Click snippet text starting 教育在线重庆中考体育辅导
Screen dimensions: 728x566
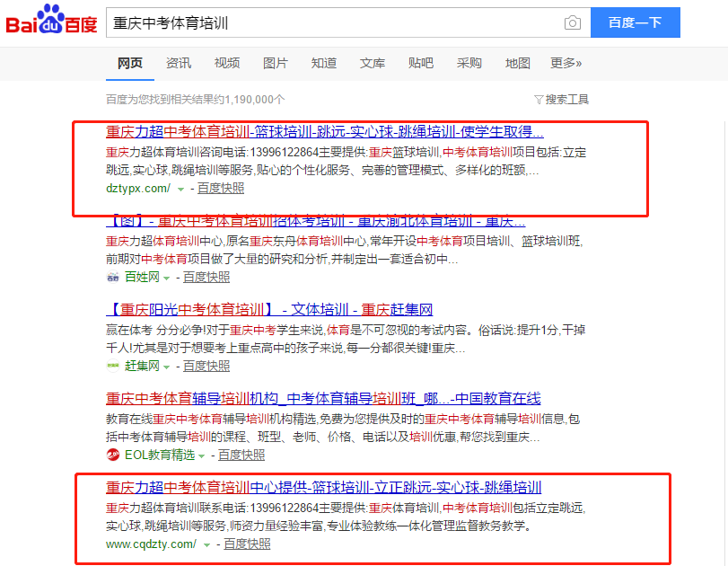point(343,428)
